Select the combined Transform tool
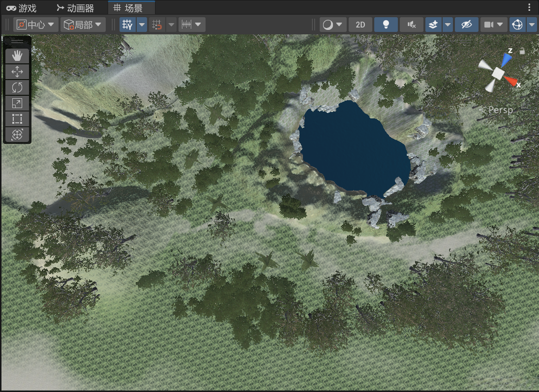 [17, 135]
